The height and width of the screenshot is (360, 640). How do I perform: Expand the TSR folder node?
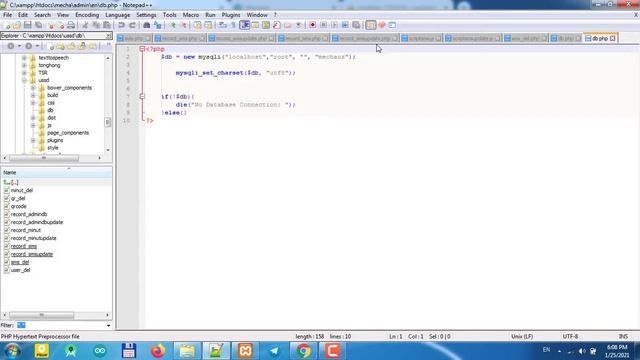[24, 73]
